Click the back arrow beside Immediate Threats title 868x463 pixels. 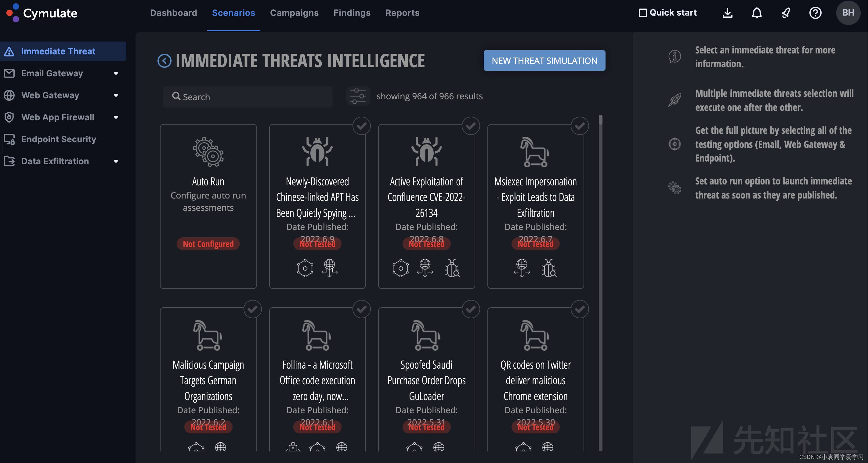(165, 61)
